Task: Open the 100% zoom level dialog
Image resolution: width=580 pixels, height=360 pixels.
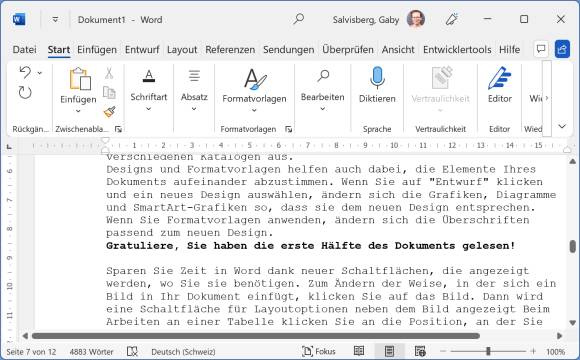Action: pos(555,351)
